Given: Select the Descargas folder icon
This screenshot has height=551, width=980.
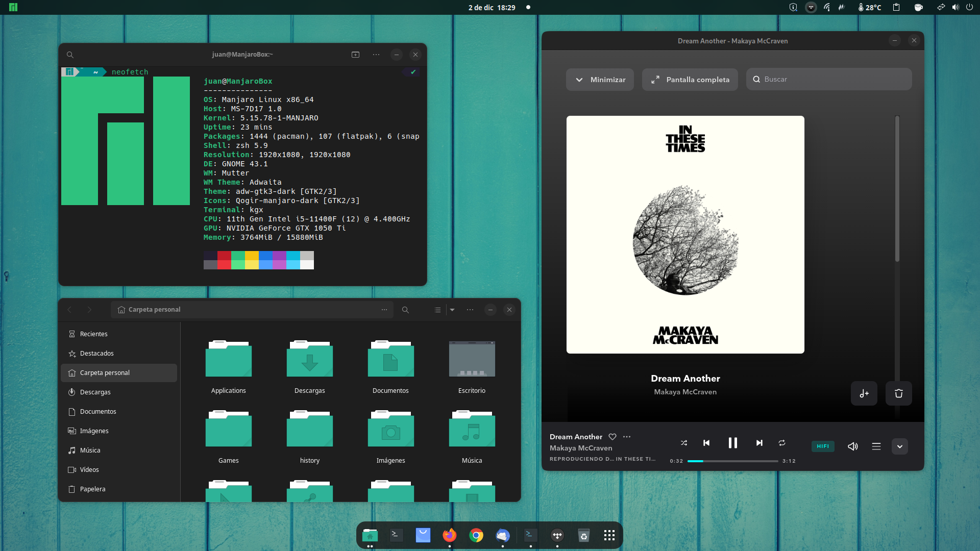Looking at the screenshot, I should click(x=310, y=359).
